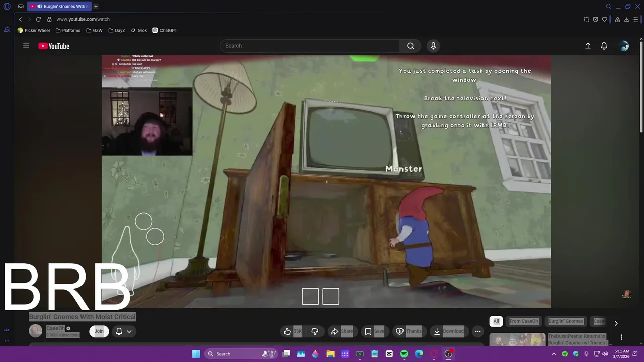This screenshot has height=362, width=644.
Task: Open Opera easy setup sliders
Action: [636, 19]
